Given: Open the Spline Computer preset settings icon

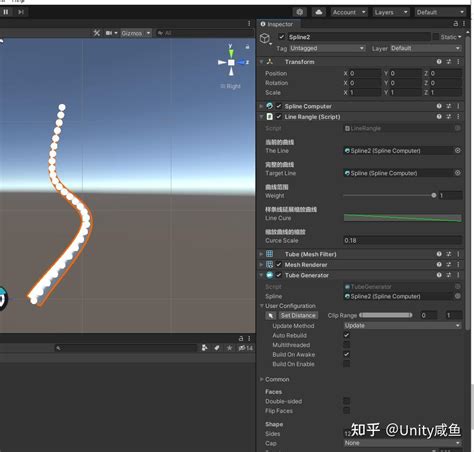Looking at the screenshot, I should coord(449,106).
